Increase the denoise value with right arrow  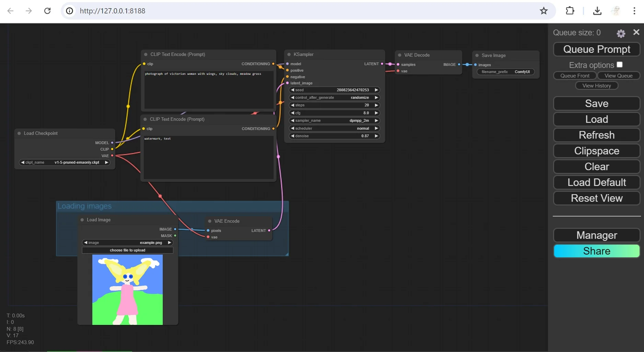click(x=376, y=136)
